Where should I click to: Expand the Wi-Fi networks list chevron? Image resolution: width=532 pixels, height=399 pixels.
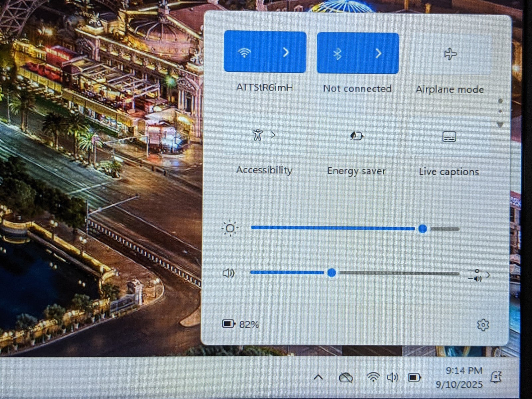[286, 52]
